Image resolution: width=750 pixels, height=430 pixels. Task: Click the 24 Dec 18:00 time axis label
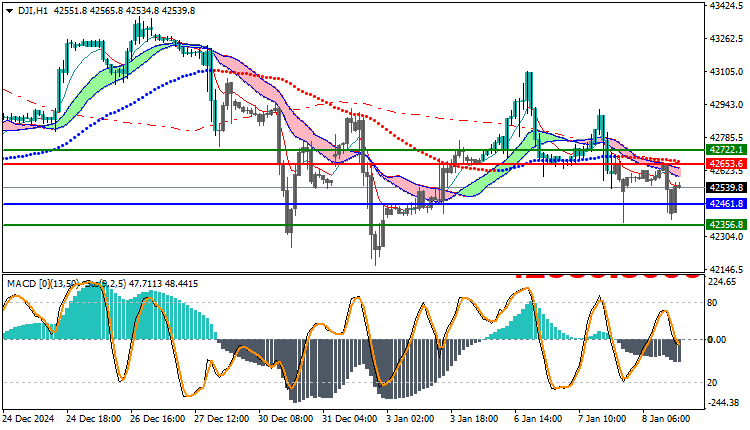[x=93, y=419]
